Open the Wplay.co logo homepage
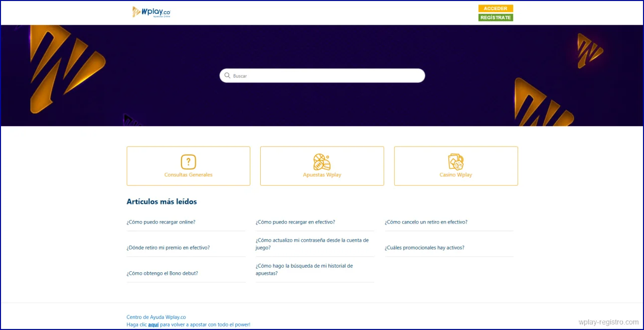644x330 pixels. point(151,12)
